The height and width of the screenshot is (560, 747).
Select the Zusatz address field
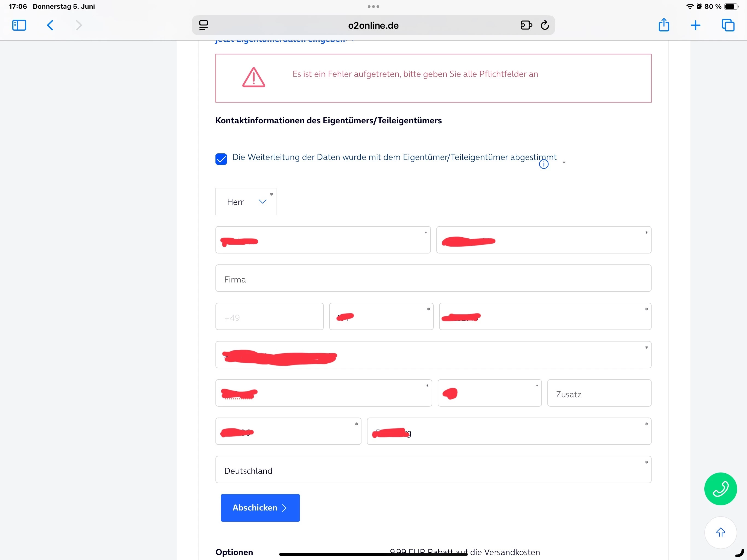coord(599,393)
